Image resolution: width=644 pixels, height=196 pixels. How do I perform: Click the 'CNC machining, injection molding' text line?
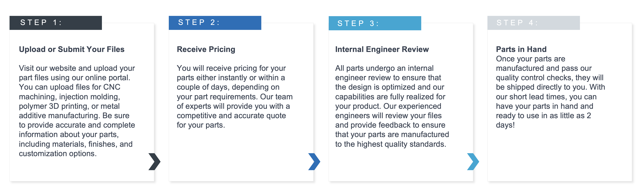tap(70, 97)
